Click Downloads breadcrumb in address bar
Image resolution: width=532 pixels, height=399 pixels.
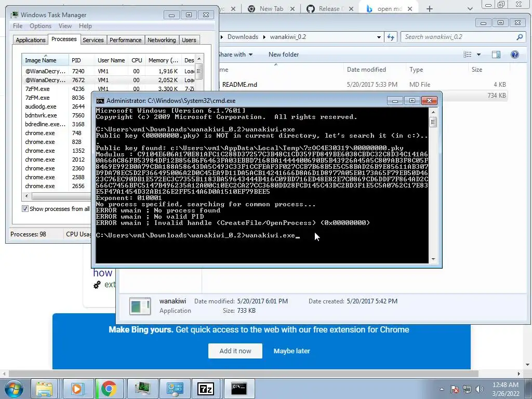coord(243,37)
